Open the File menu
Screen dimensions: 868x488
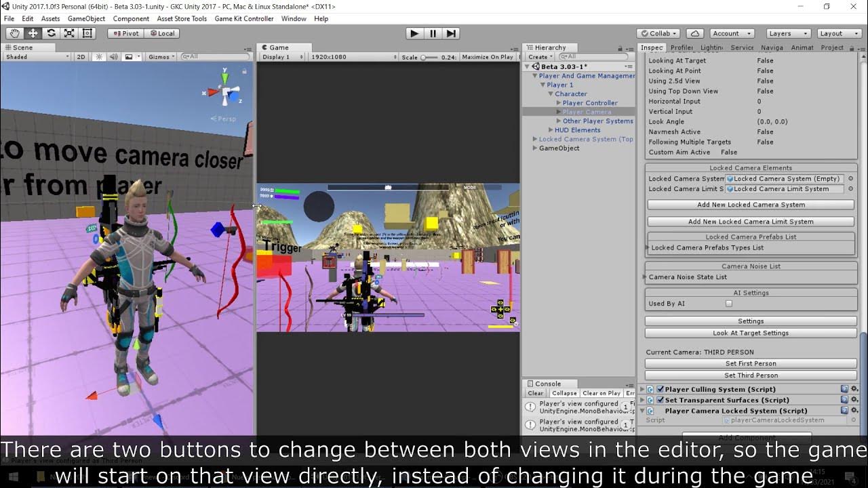tap(9, 18)
